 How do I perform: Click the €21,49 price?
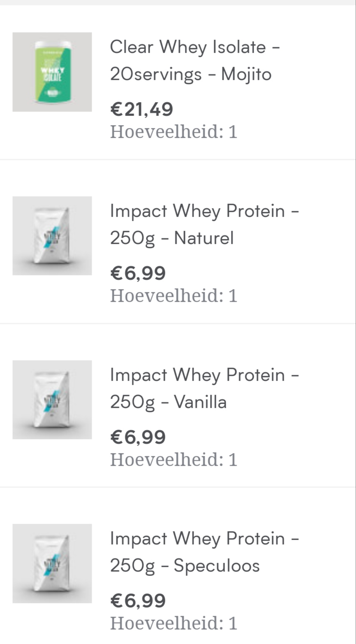(142, 109)
